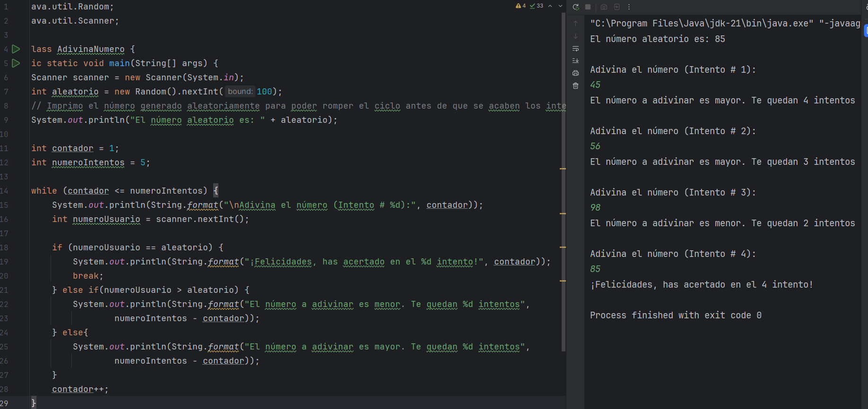868x409 pixels.
Task: Click 'numeroUsuario' in the line 16 declaration
Action: point(106,219)
